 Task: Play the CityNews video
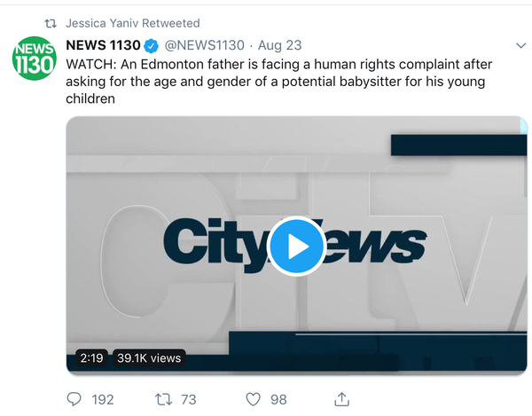coord(295,245)
